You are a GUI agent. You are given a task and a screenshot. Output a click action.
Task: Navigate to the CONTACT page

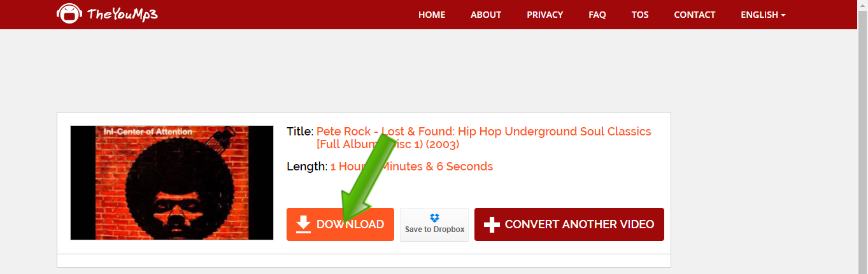point(694,15)
